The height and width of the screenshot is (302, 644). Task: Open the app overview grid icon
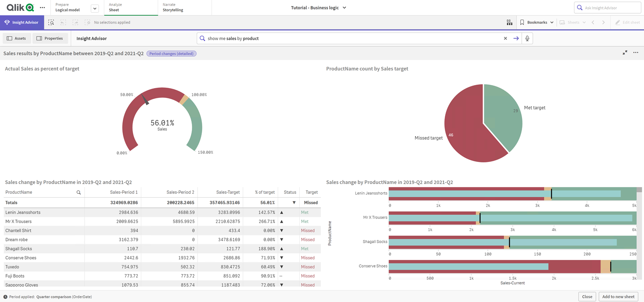click(509, 22)
